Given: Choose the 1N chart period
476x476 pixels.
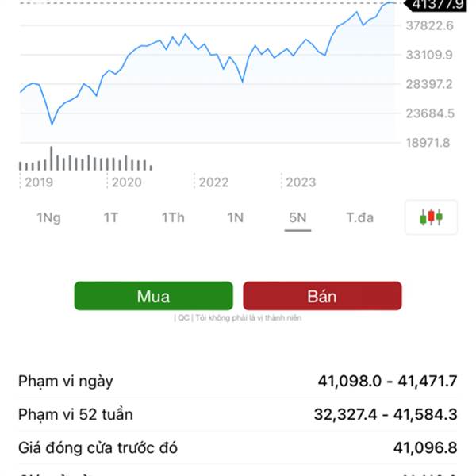Looking at the screenshot, I should coord(235,217).
